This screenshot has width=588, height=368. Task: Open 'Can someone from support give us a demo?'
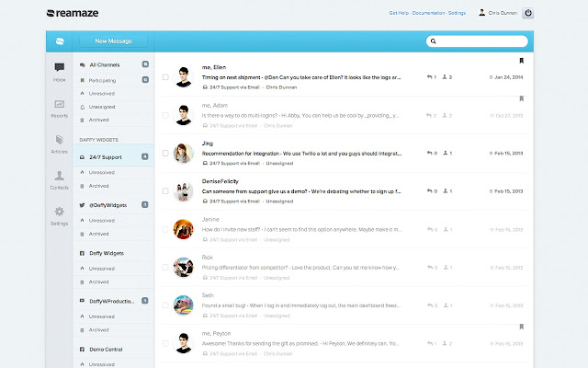(301, 191)
